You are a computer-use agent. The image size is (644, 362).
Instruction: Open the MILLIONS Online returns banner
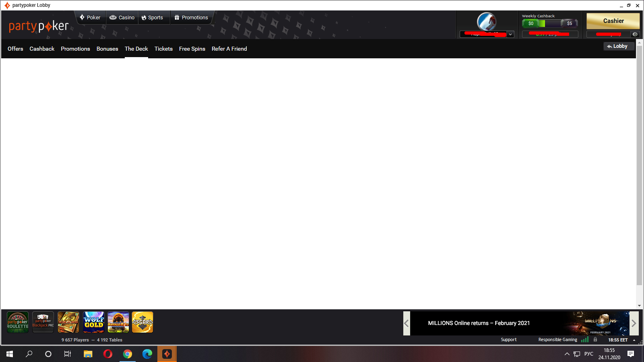pos(520,323)
